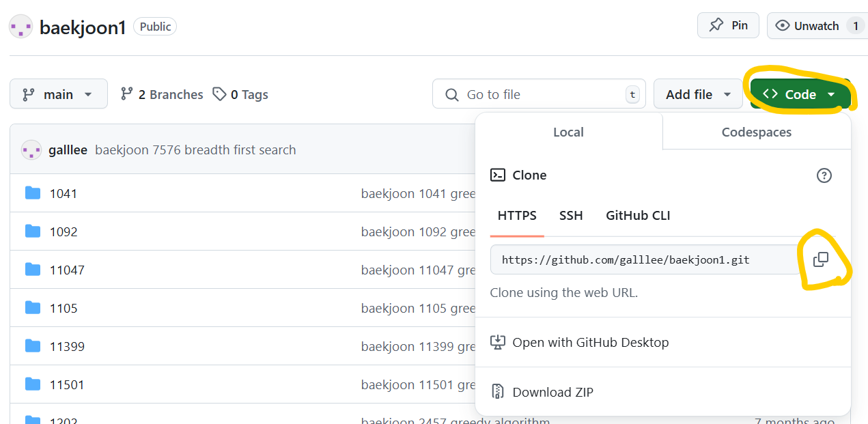Toggle the green Code dropdown button
The image size is (868, 424).
(800, 94)
